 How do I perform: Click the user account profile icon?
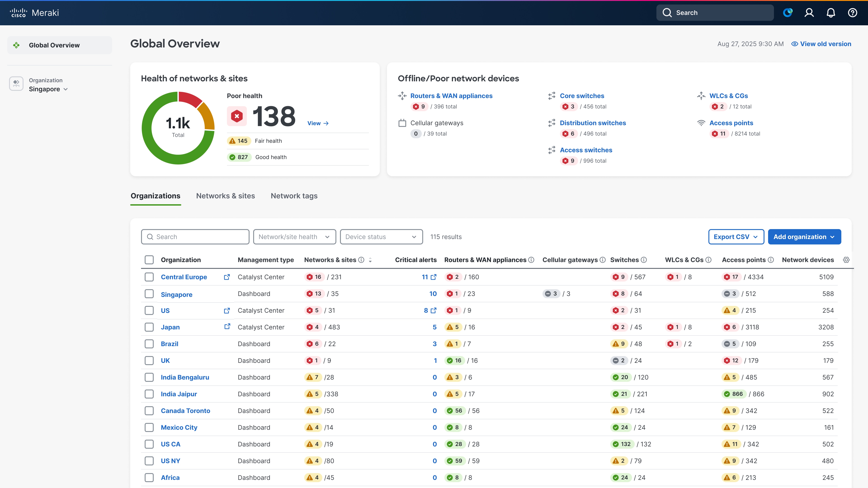[x=809, y=13]
